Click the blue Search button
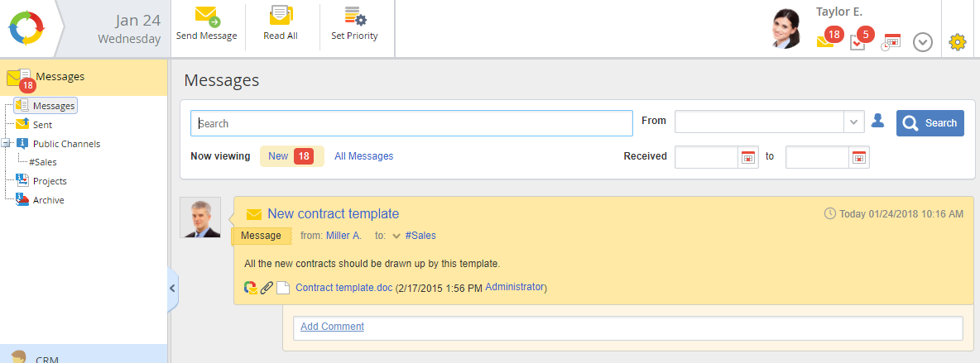This screenshot has width=980, height=363. coord(930,123)
